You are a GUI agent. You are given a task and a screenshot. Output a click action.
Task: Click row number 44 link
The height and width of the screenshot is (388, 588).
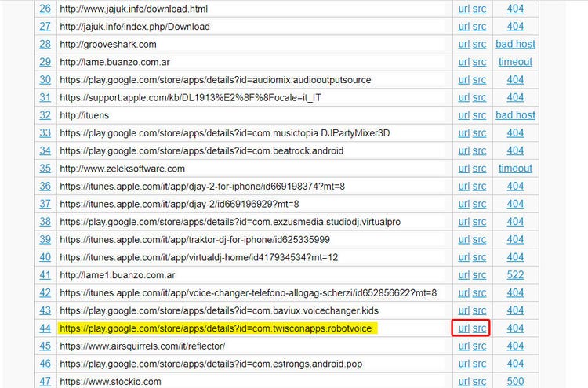click(x=45, y=328)
